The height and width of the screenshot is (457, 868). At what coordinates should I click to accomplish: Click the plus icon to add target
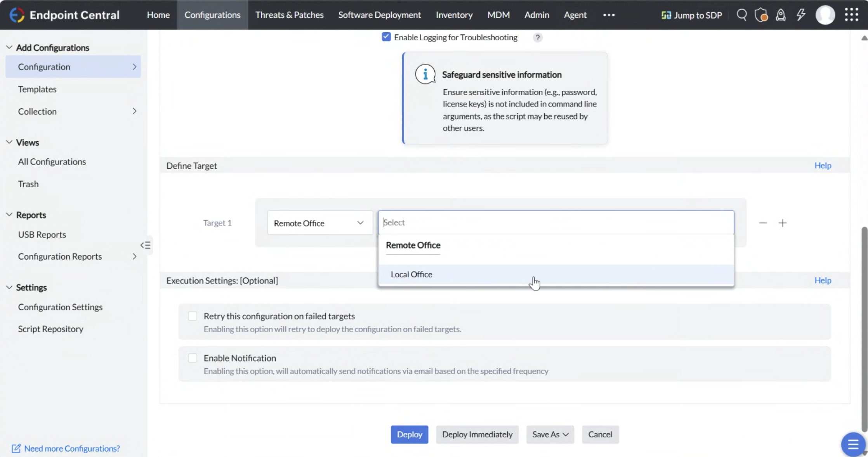[783, 223]
